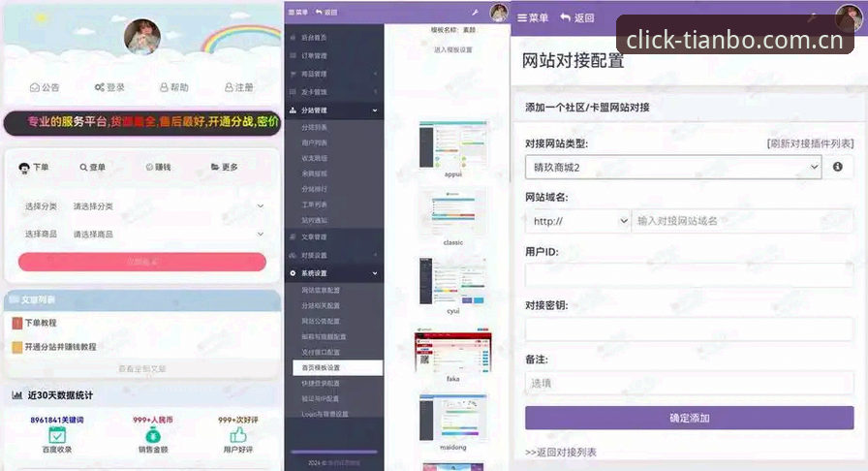Open 支付接口配置 under 系统设置
The height and width of the screenshot is (471, 868).
click(x=321, y=353)
